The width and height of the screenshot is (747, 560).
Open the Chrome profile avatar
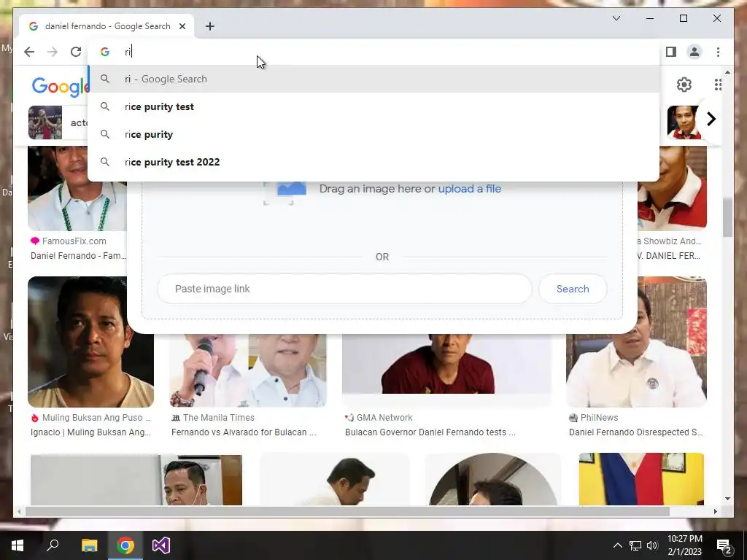click(694, 52)
